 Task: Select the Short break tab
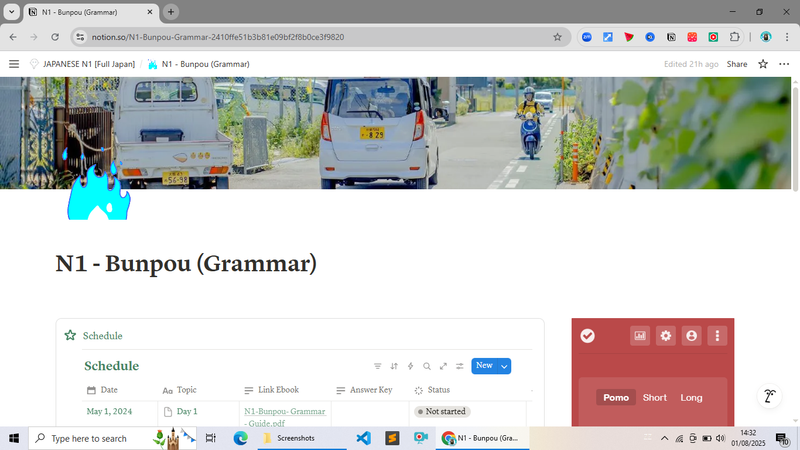tap(655, 397)
